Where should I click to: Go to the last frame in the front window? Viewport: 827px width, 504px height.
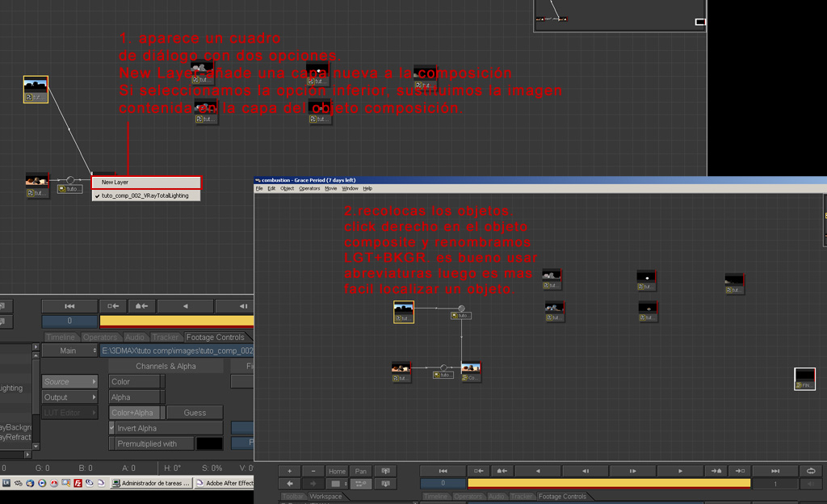775,471
